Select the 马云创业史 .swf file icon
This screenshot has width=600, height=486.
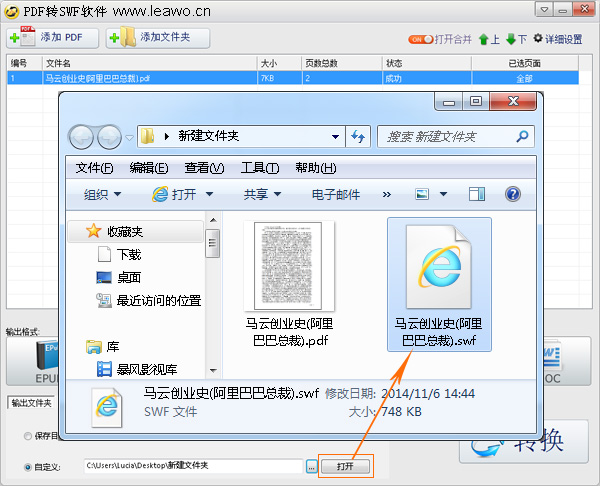click(x=439, y=284)
